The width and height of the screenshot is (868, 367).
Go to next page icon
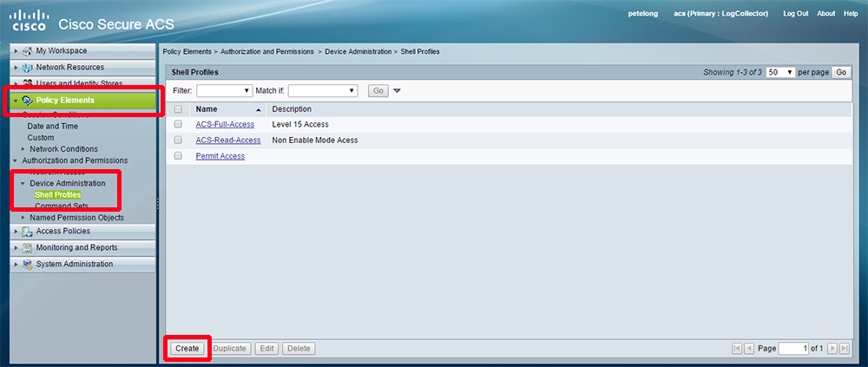[x=832, y=349]
